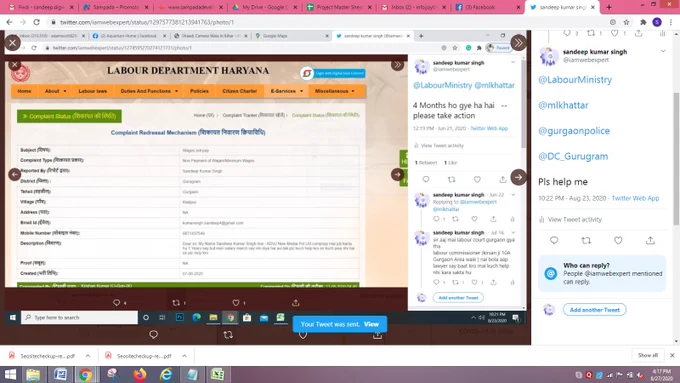This screenshot has width=680, height=383.
Task: Click the heart icon at top of the sidebar
Action: pos(615,33)
